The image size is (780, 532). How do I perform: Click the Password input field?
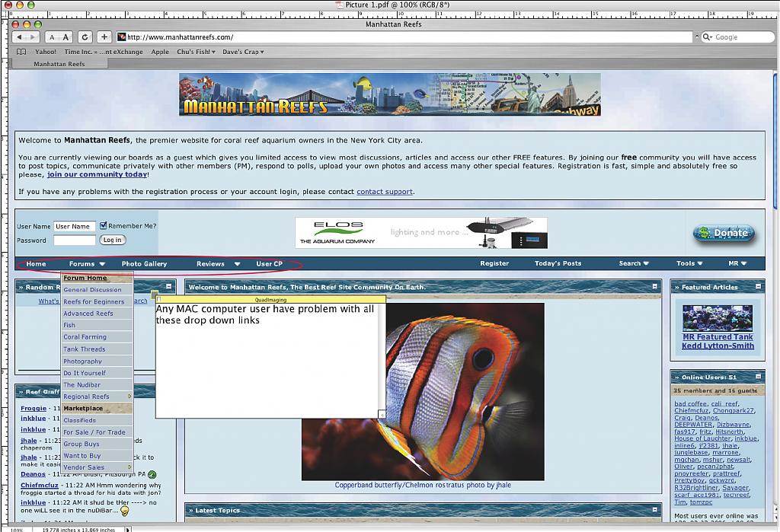click(x=75, y=241)
